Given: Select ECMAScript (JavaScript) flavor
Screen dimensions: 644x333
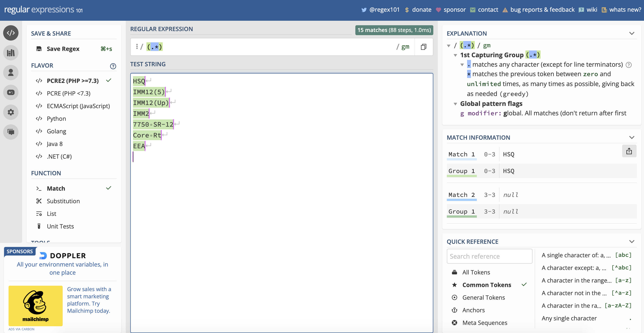Looking at the screenshot, I should tap(78, 106).
